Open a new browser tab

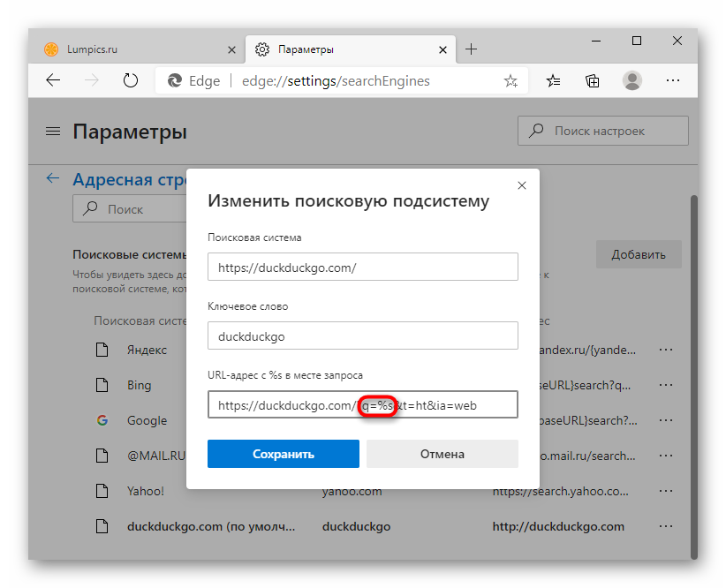[x=472, y=49]
